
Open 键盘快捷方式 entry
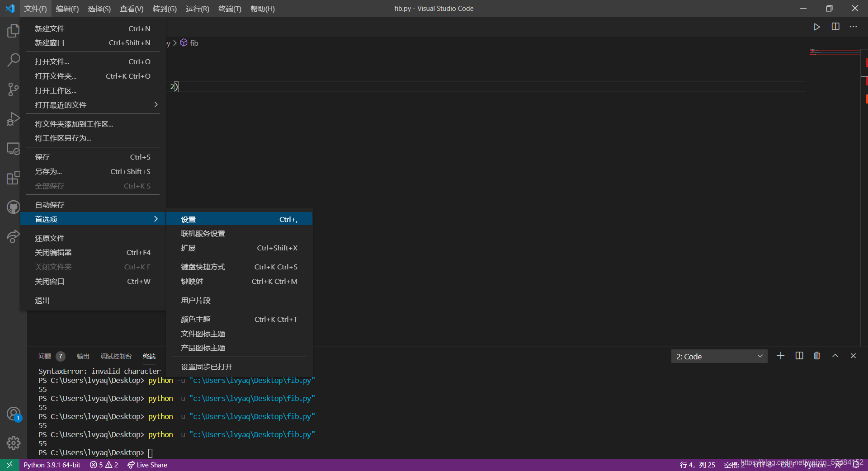pyautogui.click(x=239, y=267)
